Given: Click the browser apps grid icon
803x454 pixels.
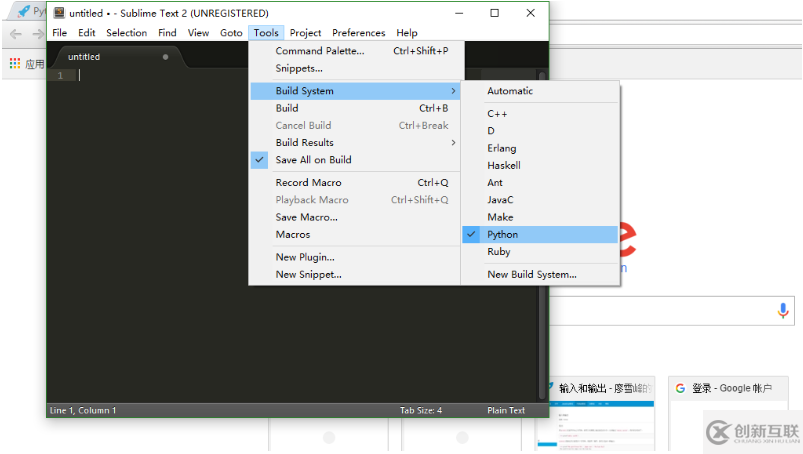Looking at the screenshot, I should (15, 63).
